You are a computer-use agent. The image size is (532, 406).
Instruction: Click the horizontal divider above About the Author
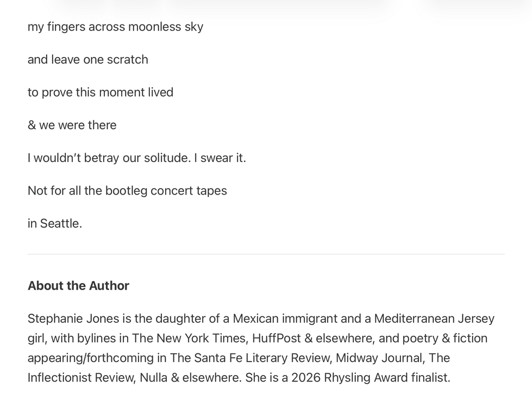pos(266,254)
